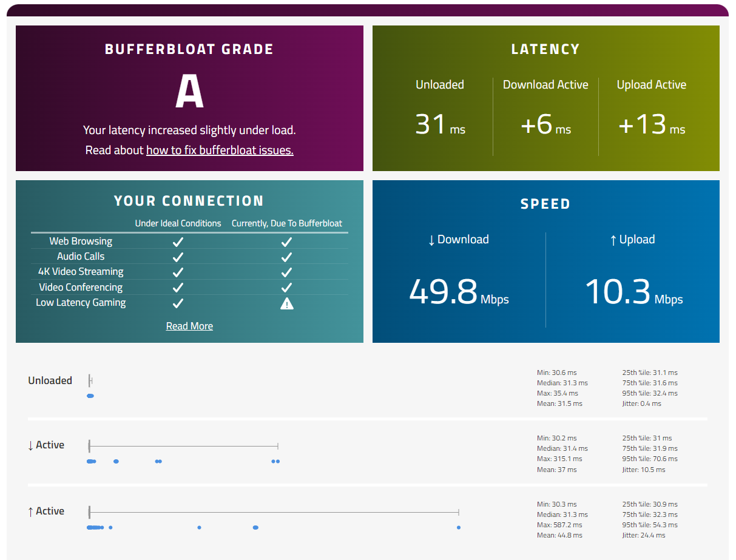Click the YOUR CONNECTION heading

pos(189,201)
